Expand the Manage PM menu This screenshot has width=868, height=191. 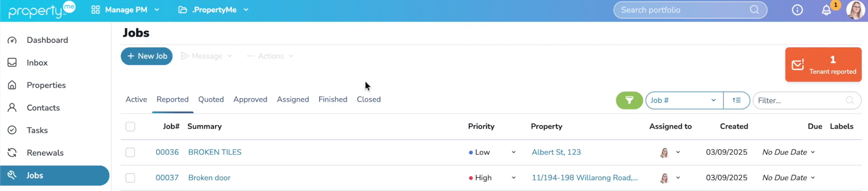coord(125,10)
